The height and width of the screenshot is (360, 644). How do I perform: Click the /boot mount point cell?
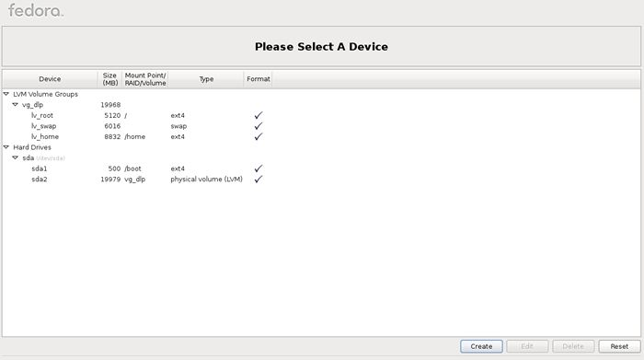point(132,168)
